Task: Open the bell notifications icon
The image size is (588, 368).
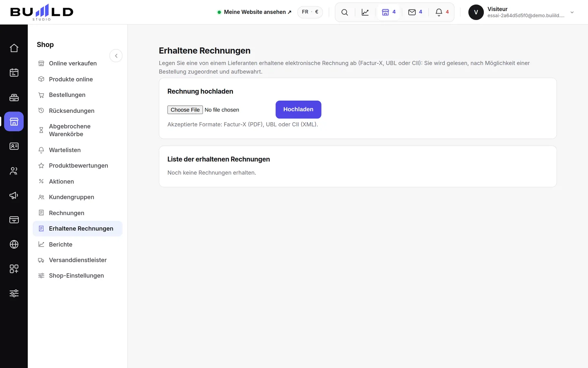Action: click(x=442, y=12)
